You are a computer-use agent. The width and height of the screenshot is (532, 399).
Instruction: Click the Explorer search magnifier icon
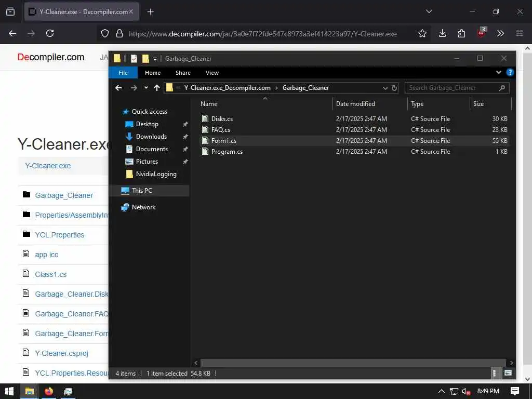coord(502,88)
